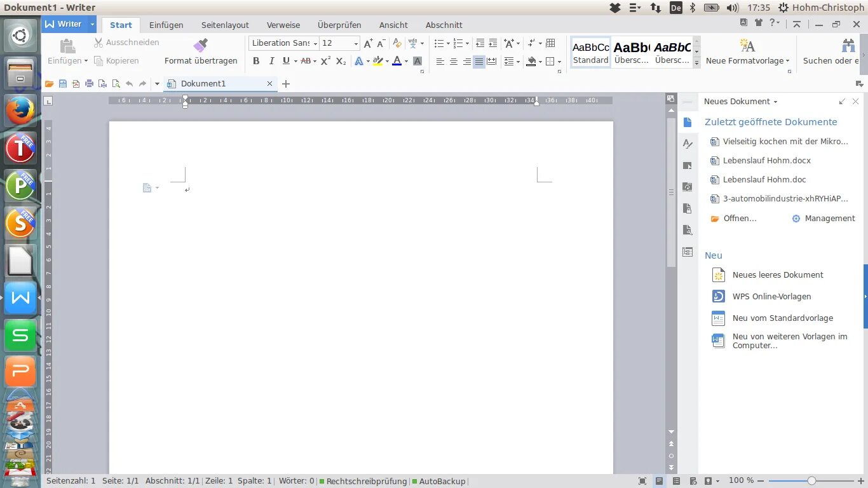The image size is (868, 488).
Task: Expand the line spacing dropdown
Action: click(x=518, y=62)
